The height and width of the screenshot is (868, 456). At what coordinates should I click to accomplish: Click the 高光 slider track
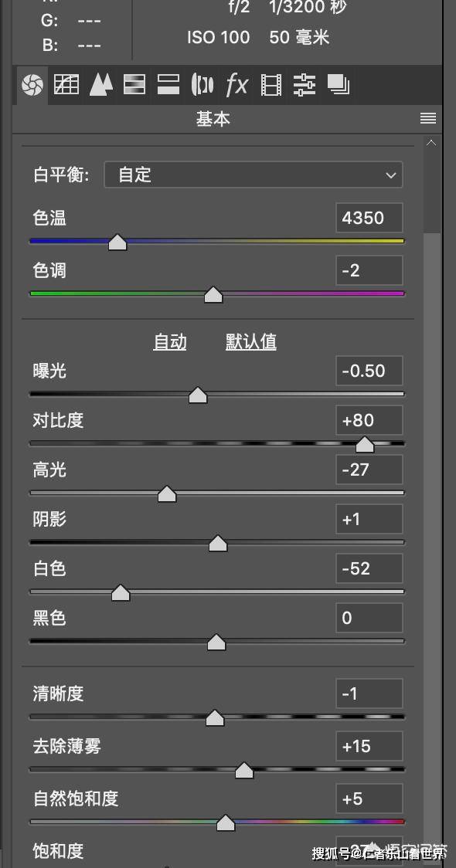[x=216, y=493]
